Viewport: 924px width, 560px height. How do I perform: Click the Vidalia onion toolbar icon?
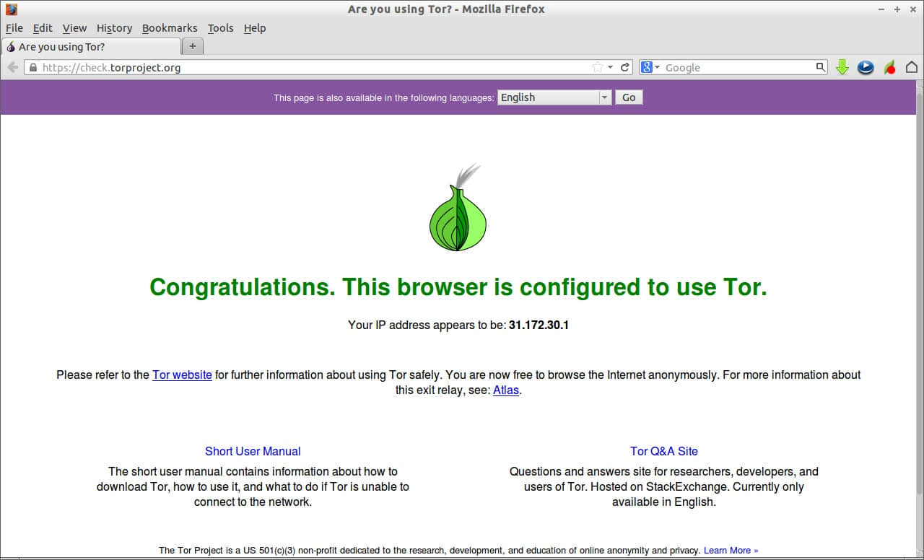point(889,67)
